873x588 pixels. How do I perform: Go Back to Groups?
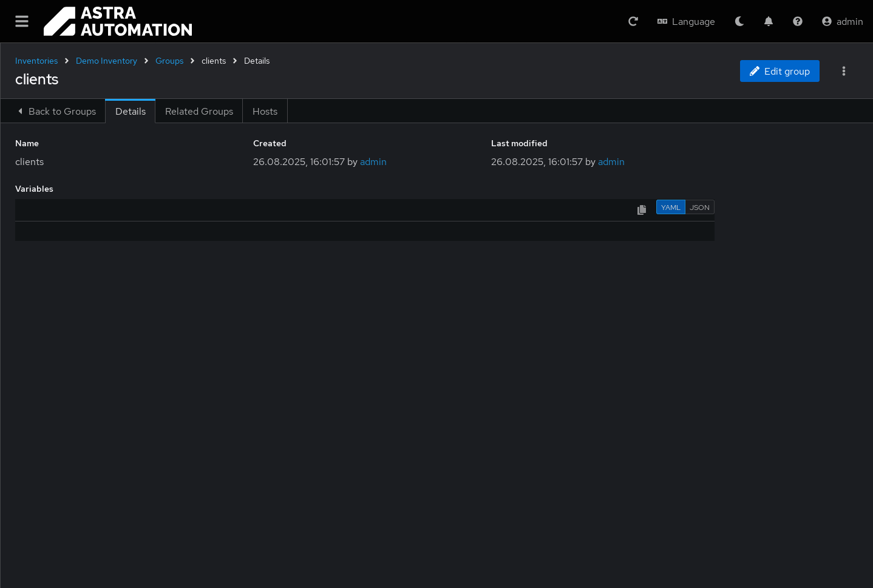[x=56, y=112]
